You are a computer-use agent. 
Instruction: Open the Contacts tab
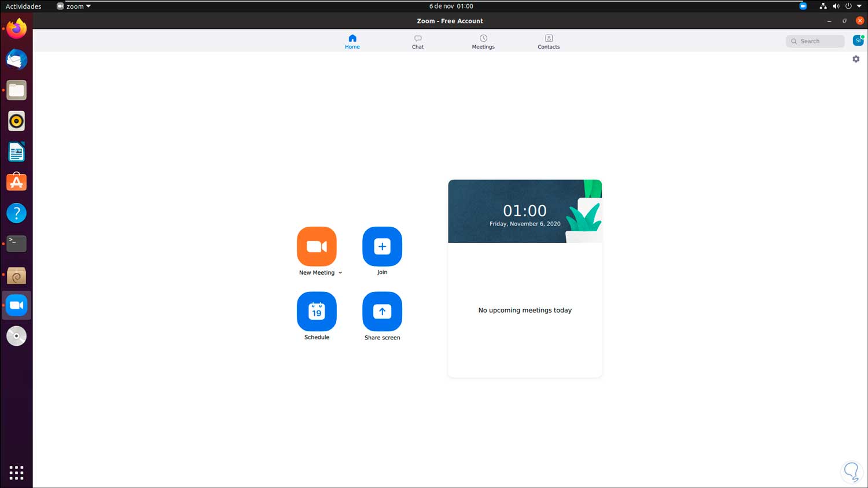549,42
